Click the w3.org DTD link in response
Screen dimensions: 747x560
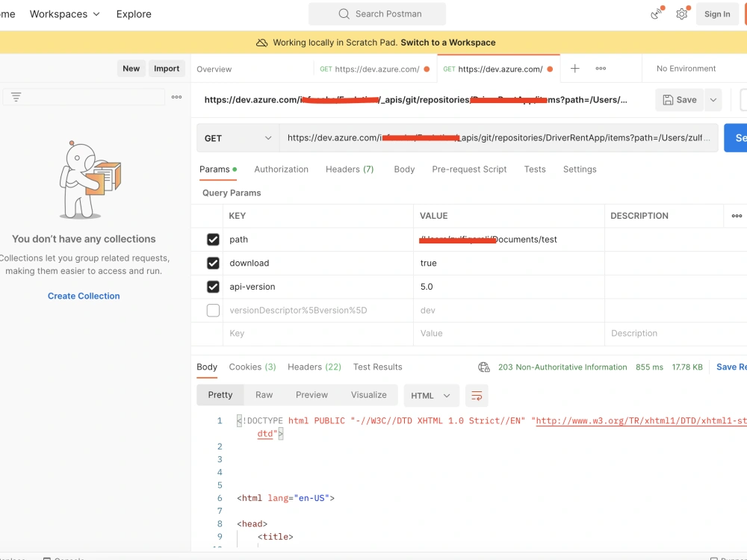pos(641,421)
